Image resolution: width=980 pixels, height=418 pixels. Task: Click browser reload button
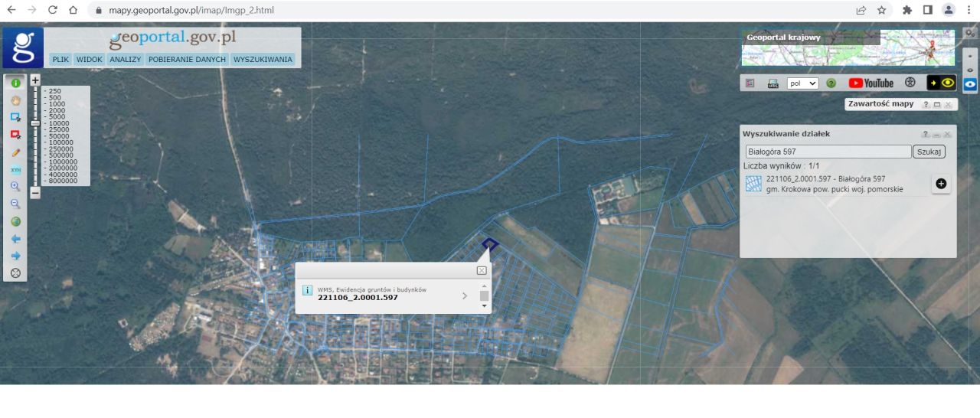point(53,10)
